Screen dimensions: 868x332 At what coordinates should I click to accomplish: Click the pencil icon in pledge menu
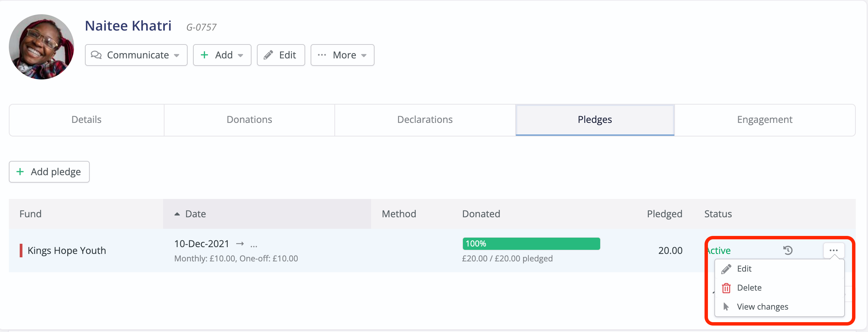pyautogui.click(x=726, y=269)
